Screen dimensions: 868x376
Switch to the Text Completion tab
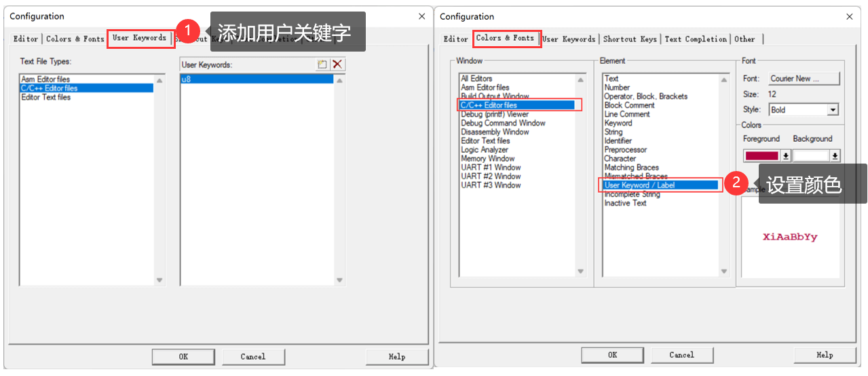click(696, 39)
